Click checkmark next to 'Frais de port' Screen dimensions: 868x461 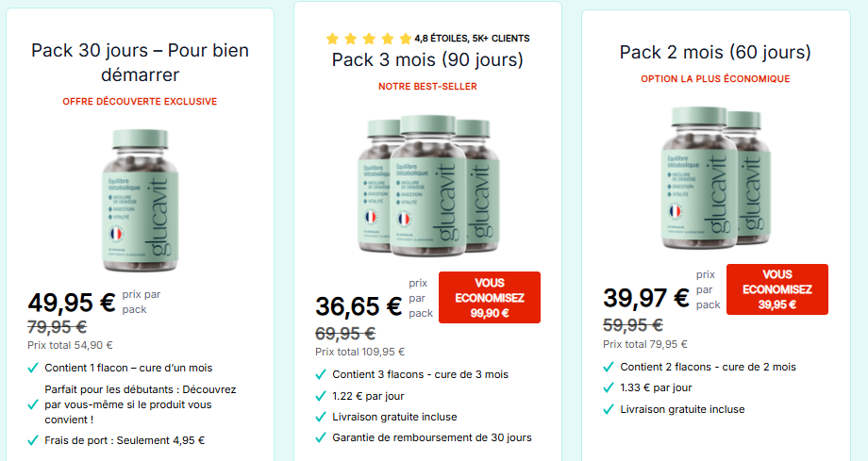[33, 439]
